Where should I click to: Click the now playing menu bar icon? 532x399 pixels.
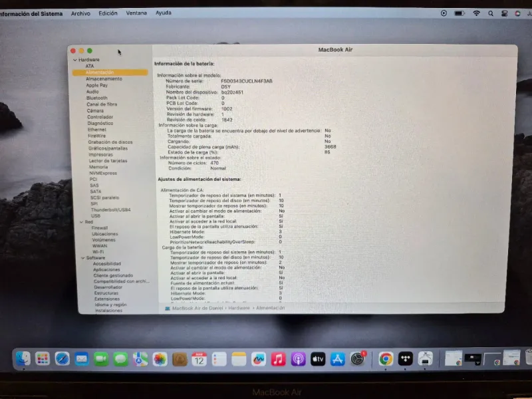point(444,13)
